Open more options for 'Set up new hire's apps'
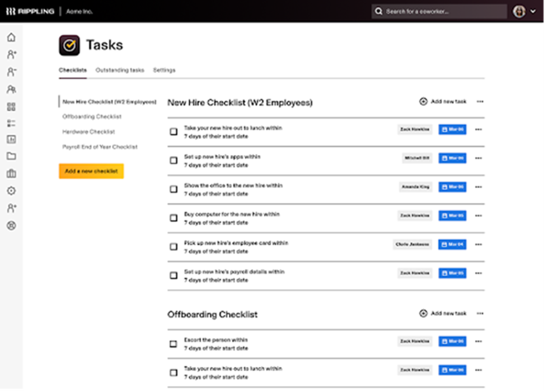 479,158
